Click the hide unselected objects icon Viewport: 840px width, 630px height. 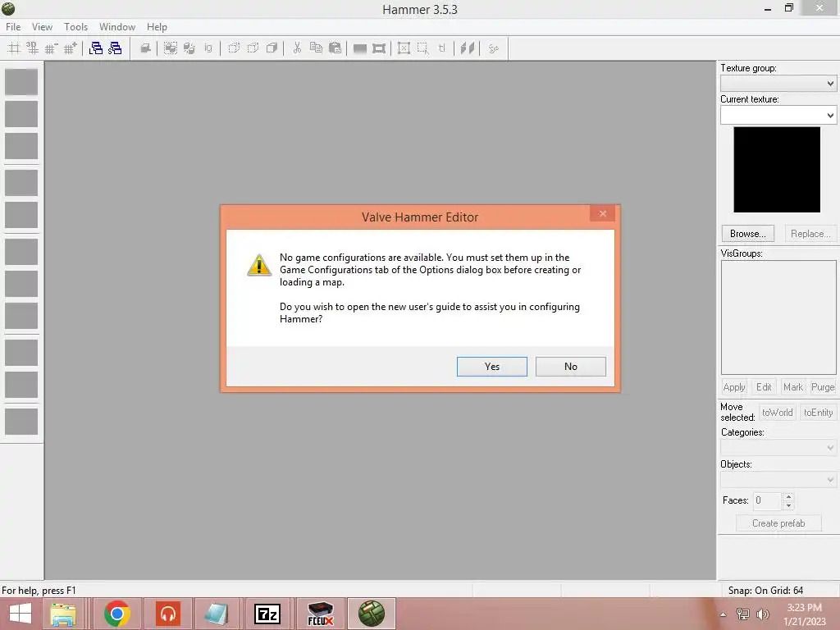(253, 48)
